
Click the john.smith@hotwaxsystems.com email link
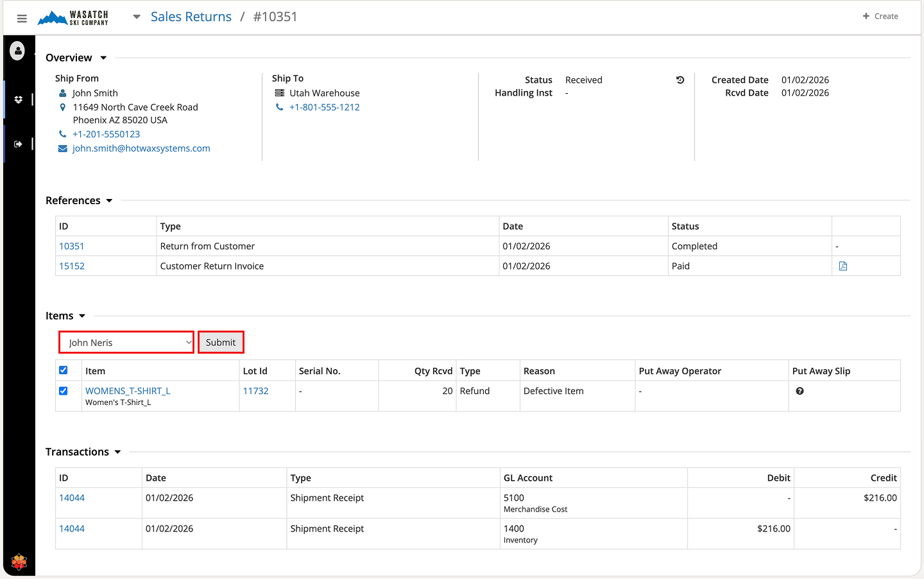point(141,148)
